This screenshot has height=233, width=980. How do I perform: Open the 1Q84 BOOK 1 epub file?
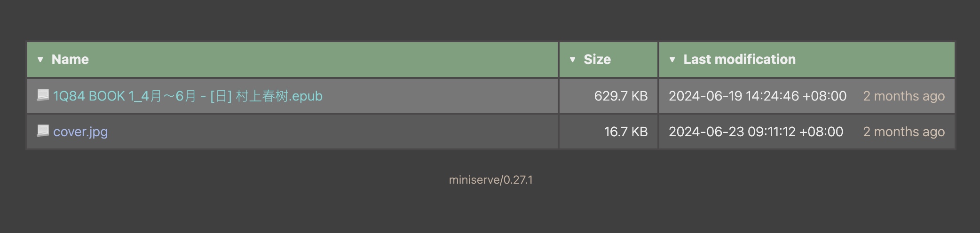coord(188,96)
